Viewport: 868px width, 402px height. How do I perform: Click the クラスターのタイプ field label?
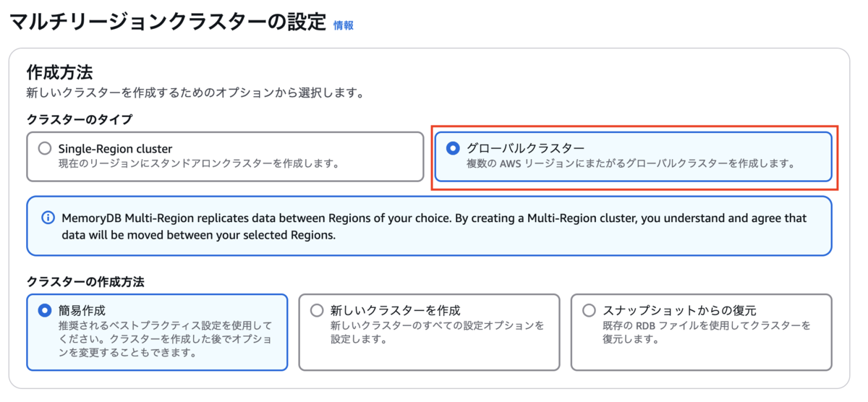(x=80, y=119)
